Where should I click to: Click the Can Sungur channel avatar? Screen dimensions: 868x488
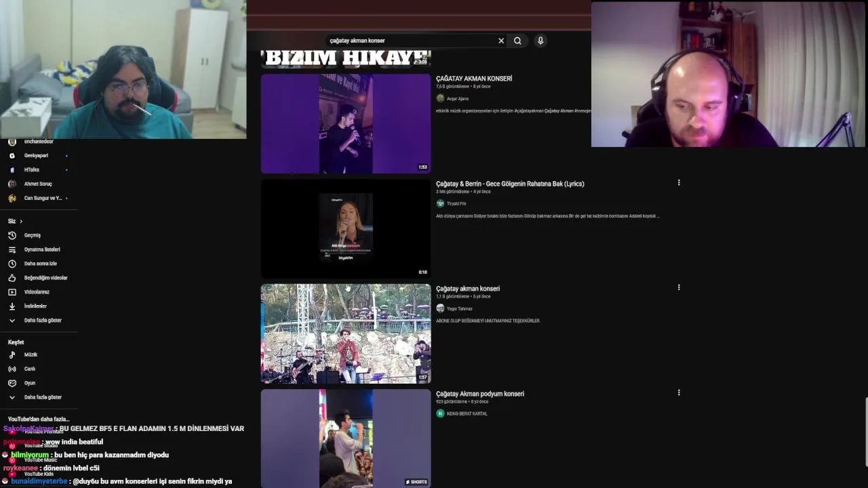click(12, 198)
